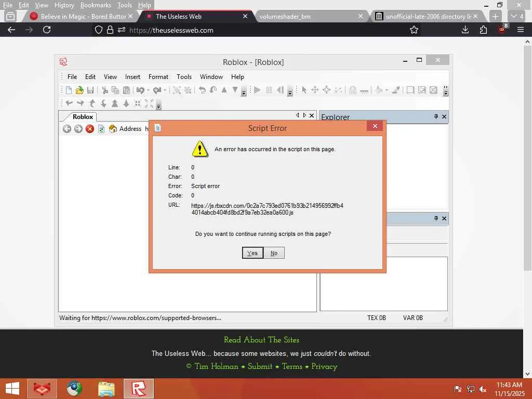
Task: Select the arrow pointer tool
Action: pyautogui.click(x=304, y=90)
